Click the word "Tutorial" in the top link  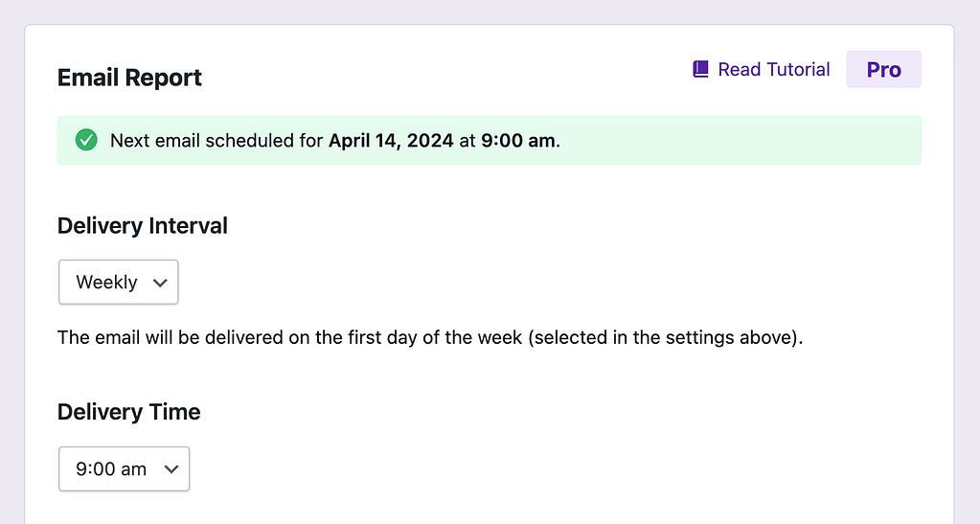tap(798, 69)
